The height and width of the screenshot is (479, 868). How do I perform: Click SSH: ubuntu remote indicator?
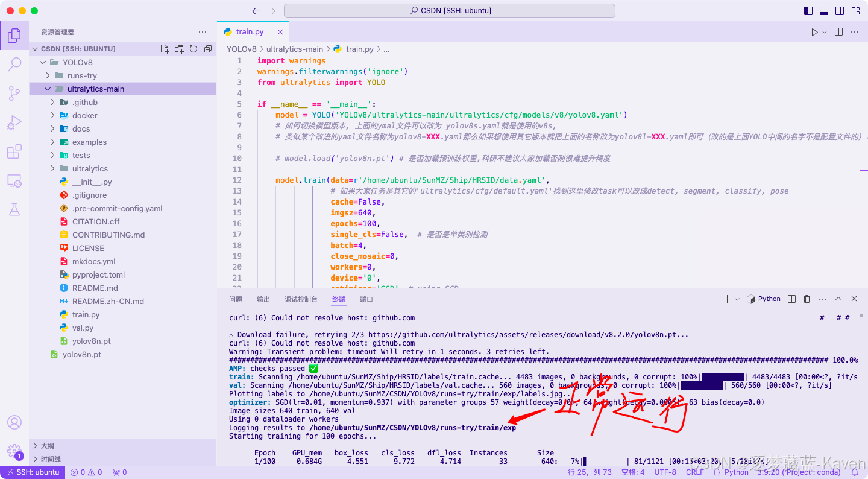click(x=33, y=472)
